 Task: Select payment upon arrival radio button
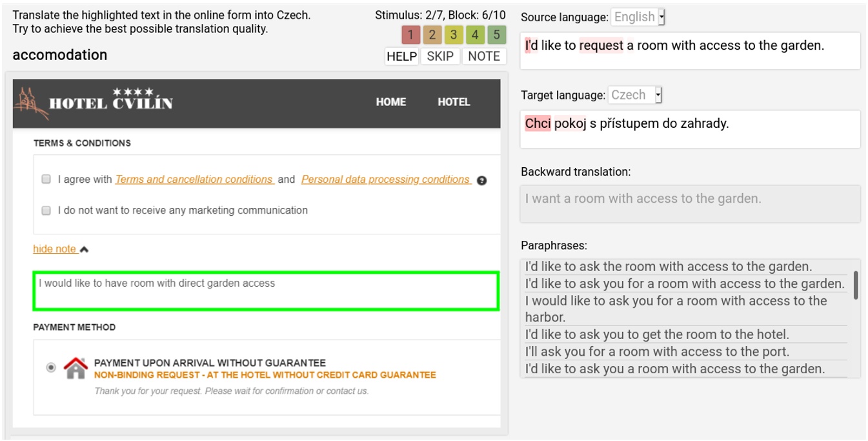coord(51,367)
